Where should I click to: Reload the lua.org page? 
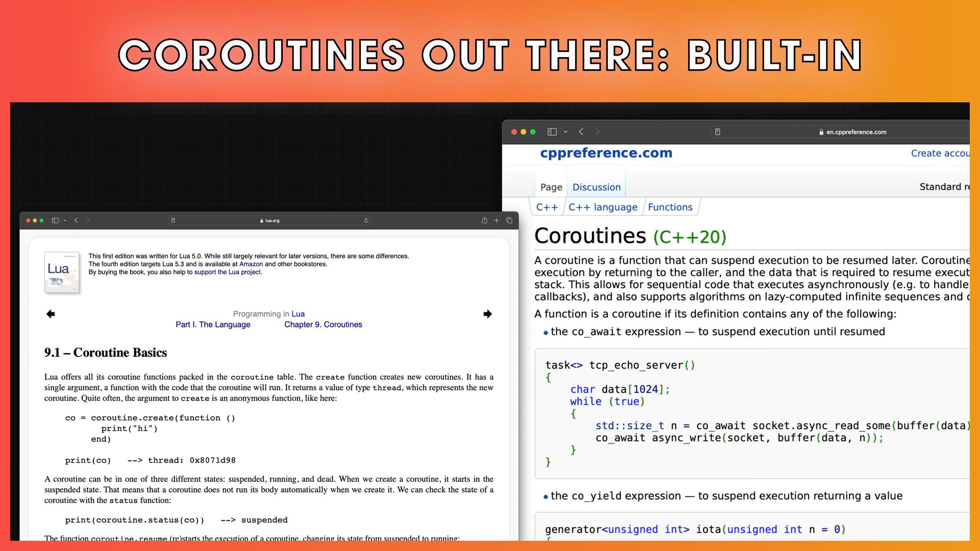point(366,220)
